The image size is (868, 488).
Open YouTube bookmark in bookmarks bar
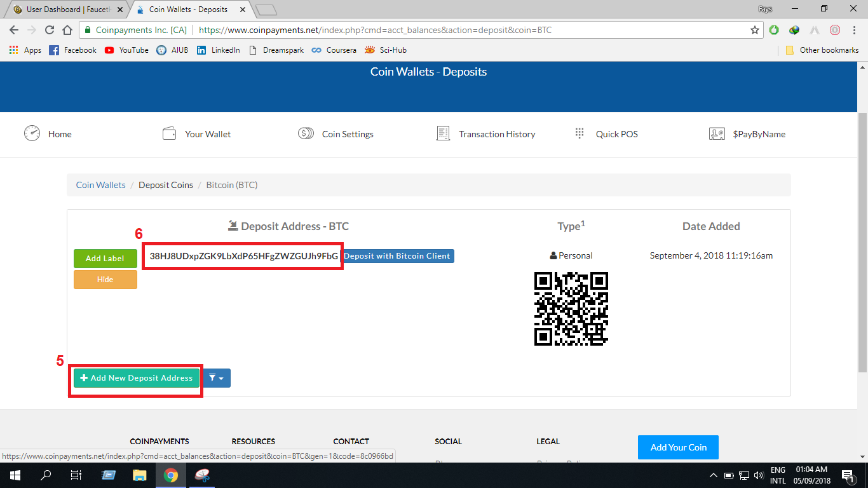pyautogui.click(x=126, y=50)
